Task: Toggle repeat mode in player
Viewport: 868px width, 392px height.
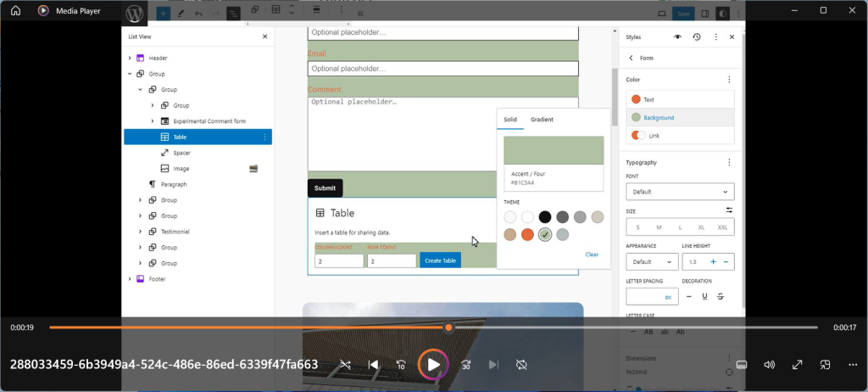Action: [521, 365]
